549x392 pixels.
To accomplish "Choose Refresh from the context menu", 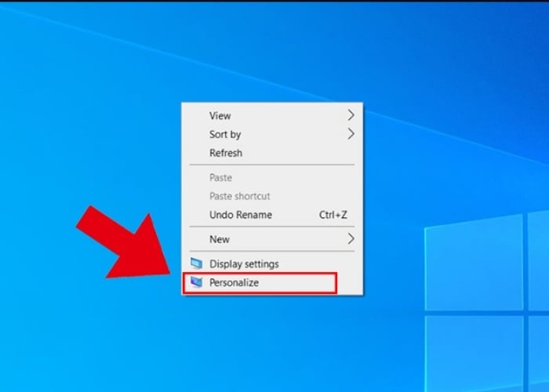I will coord(226,153).
